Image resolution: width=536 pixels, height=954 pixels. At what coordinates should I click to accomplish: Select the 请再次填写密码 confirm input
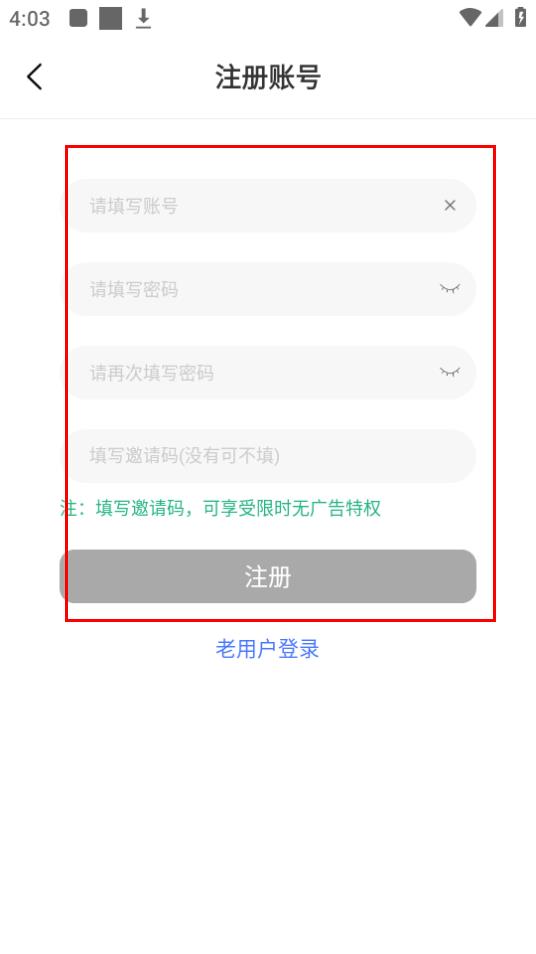click(270, 372)
